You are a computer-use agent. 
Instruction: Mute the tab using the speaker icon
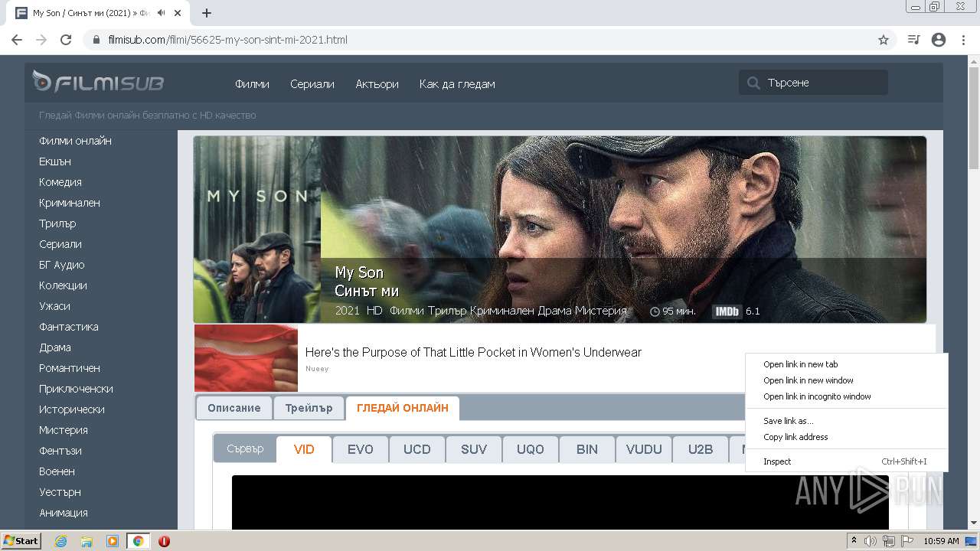point(161,13)
